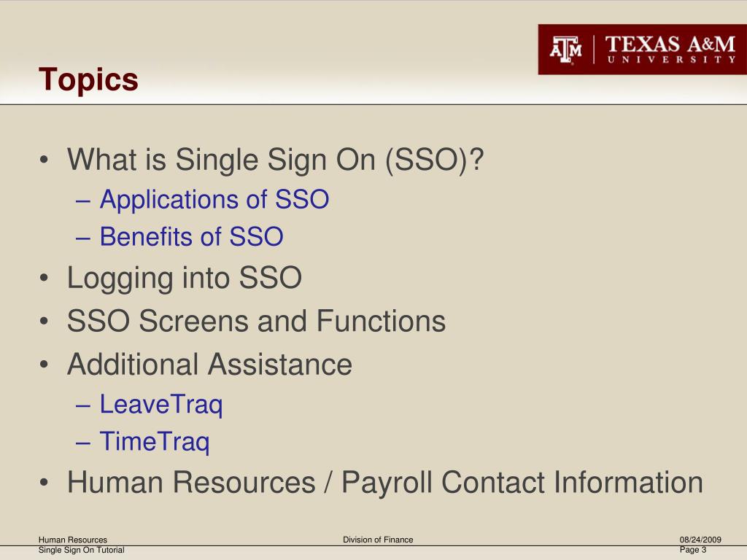Click the 08/24/2009 date in footer
The width and height of the screenshot is (747, 560).
[700, 540]
